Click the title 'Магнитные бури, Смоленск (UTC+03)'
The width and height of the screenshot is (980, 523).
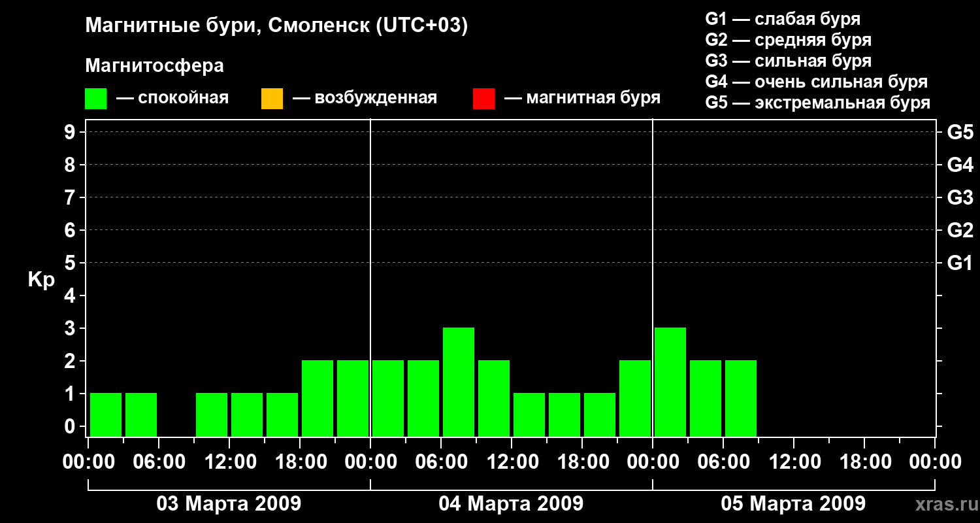[277, 26]
